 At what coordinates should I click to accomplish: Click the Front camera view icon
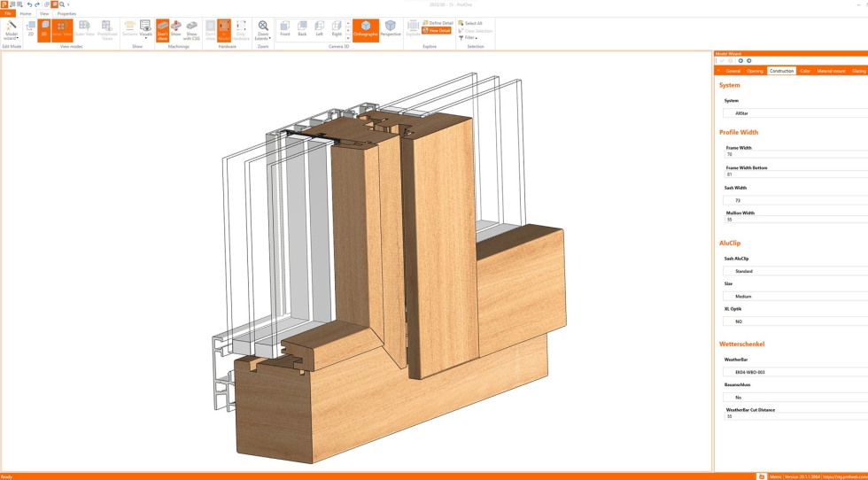[x=284, y=29]
